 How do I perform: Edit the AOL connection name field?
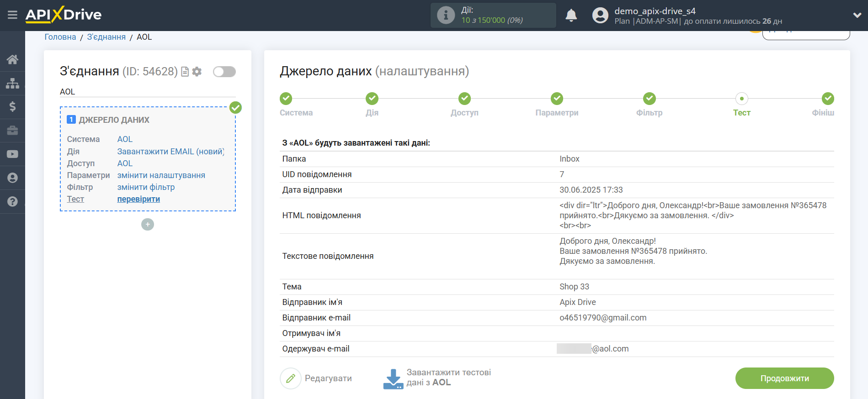[148, 92]
